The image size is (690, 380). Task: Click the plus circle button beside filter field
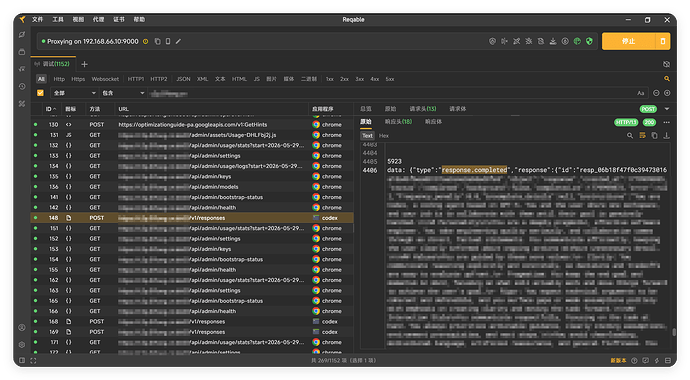pos(667,93)
